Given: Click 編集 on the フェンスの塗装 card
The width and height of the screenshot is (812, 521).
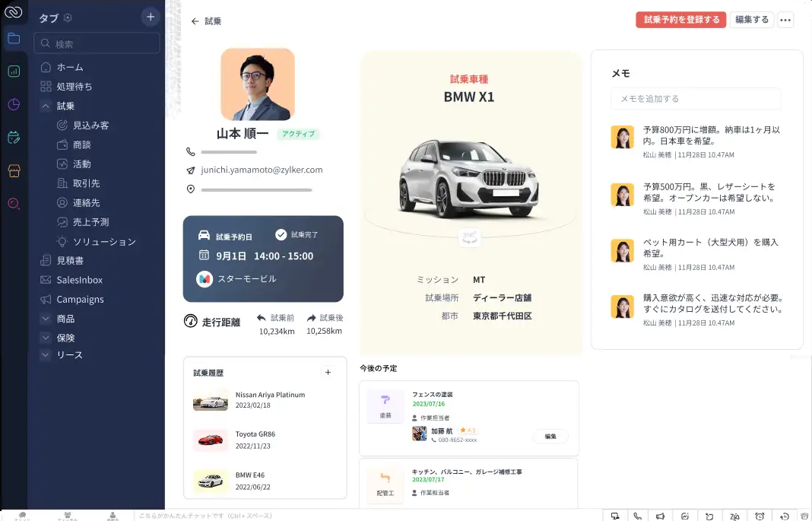Looking at the screenshot, I should (x=550, y=436).
